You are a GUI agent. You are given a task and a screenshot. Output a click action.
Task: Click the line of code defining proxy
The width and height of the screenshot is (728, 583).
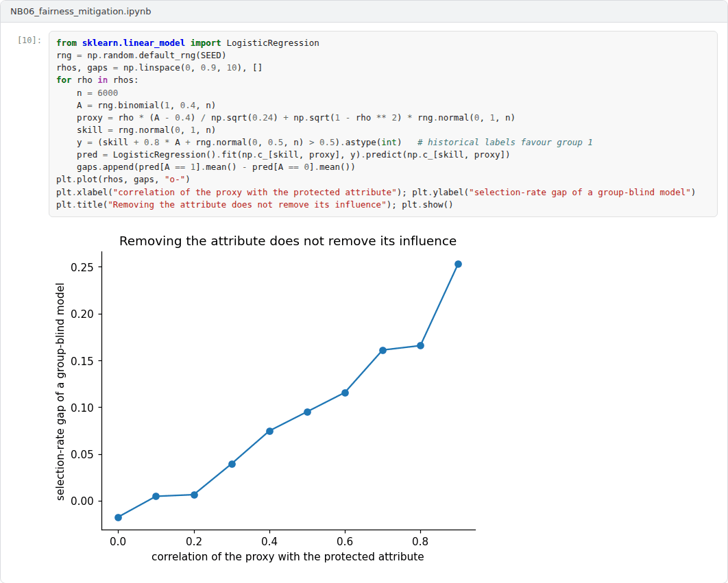(x=295, y=117)
